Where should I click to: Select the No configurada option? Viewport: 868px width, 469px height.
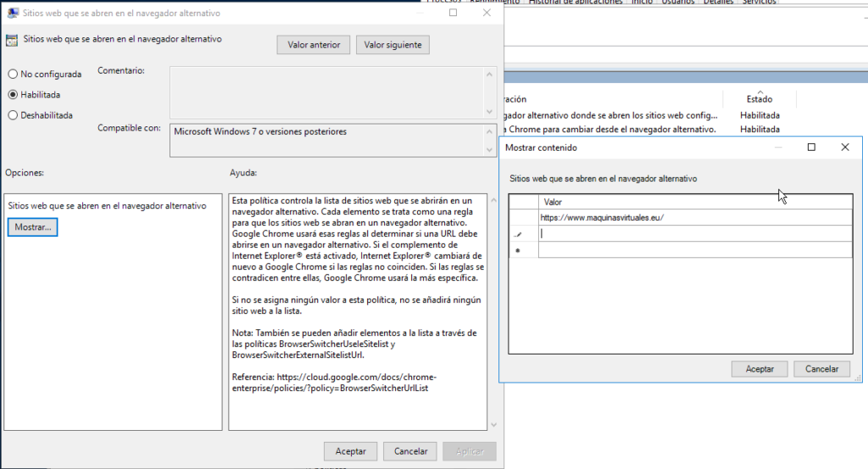pos(13,75)
